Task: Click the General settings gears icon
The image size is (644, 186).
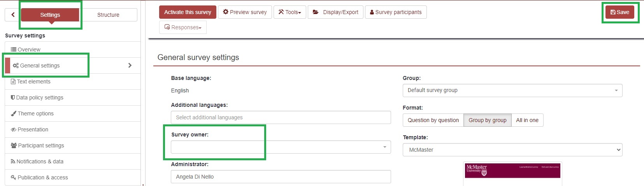Action: click(16, 66)
